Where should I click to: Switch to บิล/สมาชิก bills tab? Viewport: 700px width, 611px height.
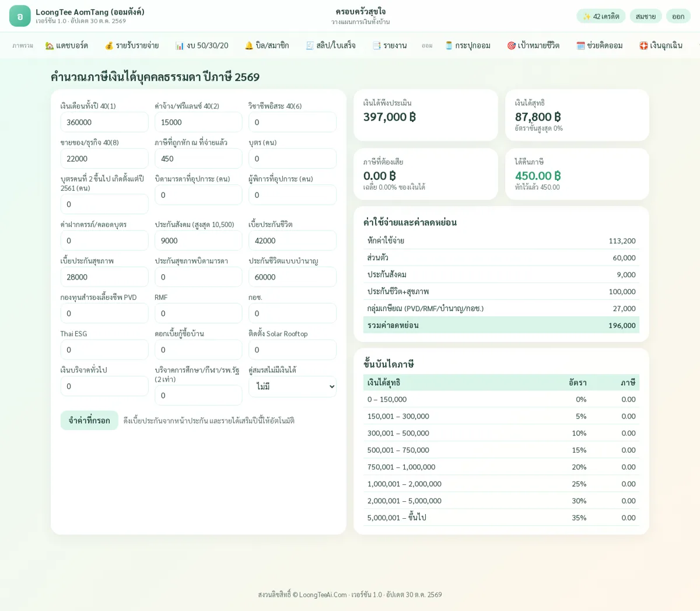coord(267,46)
